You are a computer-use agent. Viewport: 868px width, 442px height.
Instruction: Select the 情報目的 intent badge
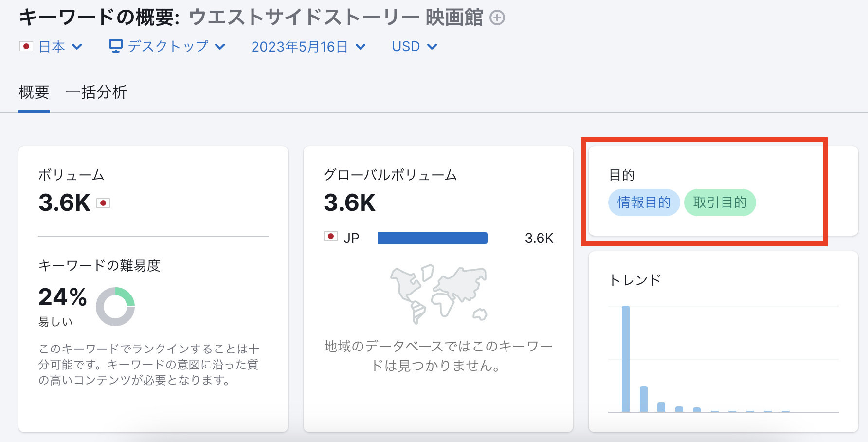tap(644, 203)
